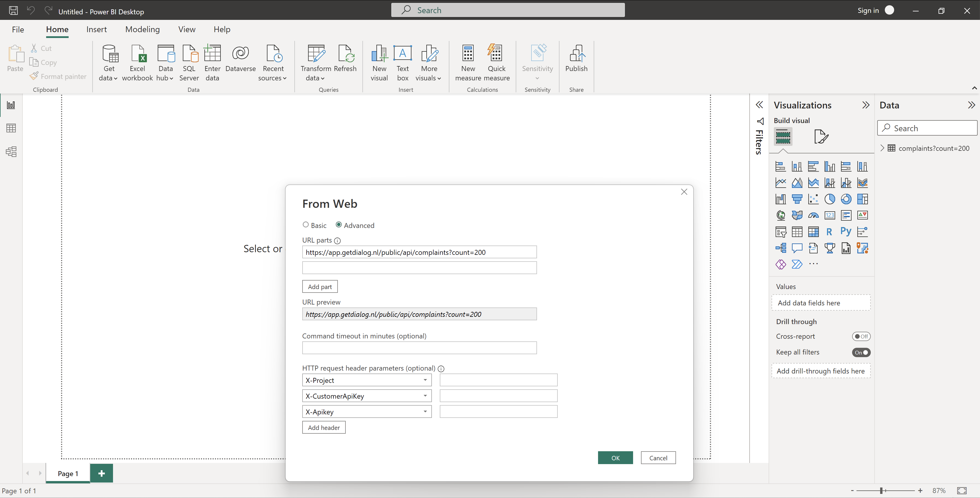
Task: Open the X-Apikey header dropdown
Action: 425,411
